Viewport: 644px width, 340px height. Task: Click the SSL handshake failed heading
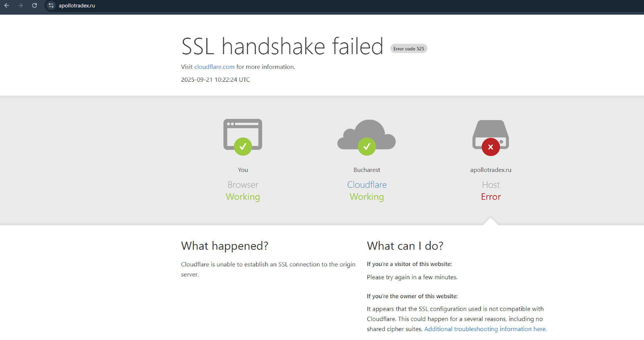pos(282,46)
